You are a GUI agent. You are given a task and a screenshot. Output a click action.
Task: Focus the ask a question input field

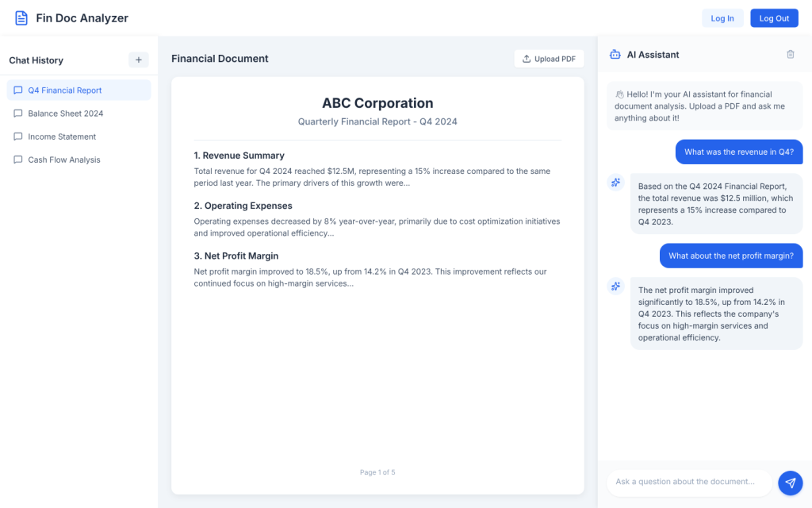click(x=689, y=482)
